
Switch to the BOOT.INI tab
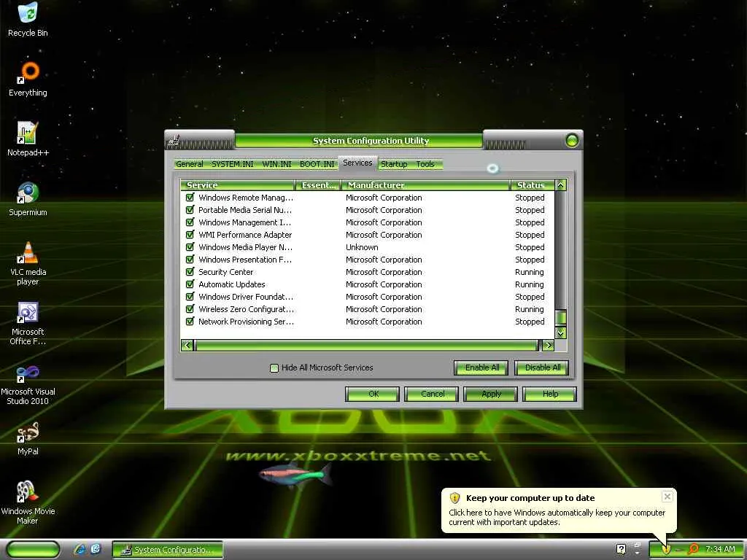317,164
